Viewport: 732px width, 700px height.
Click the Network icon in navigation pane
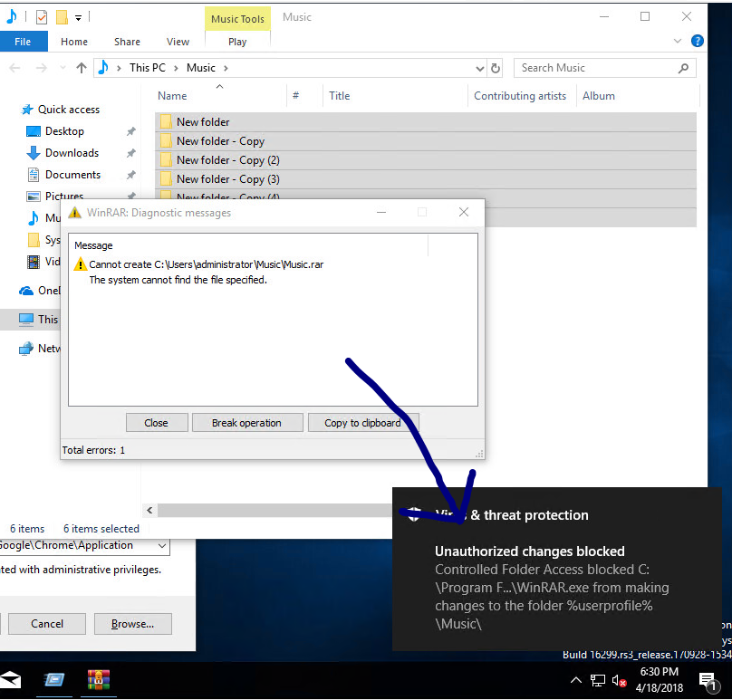[26, 349]
